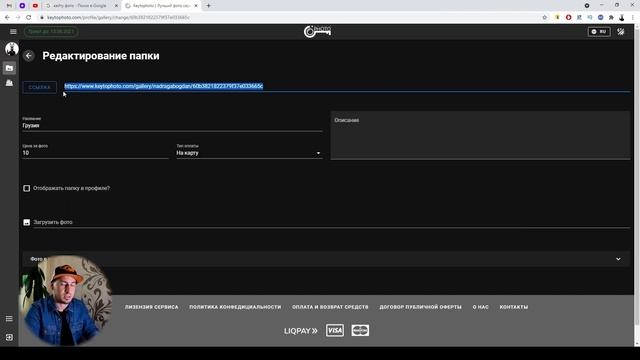Open О НАС footer link
640x360 pixels.
click(480, 307)
